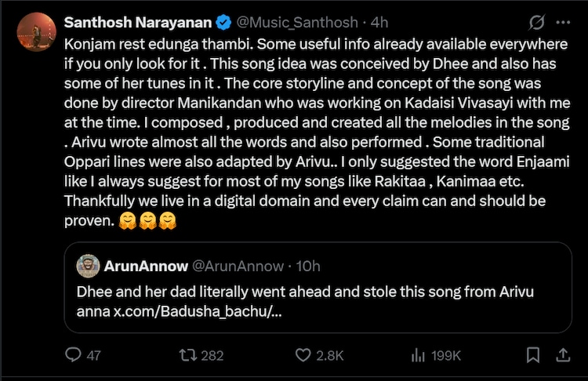The width and height of the screenshot is (588, 381).
Task: Repost this tweet via retweet icon
Action: [188, 355]
